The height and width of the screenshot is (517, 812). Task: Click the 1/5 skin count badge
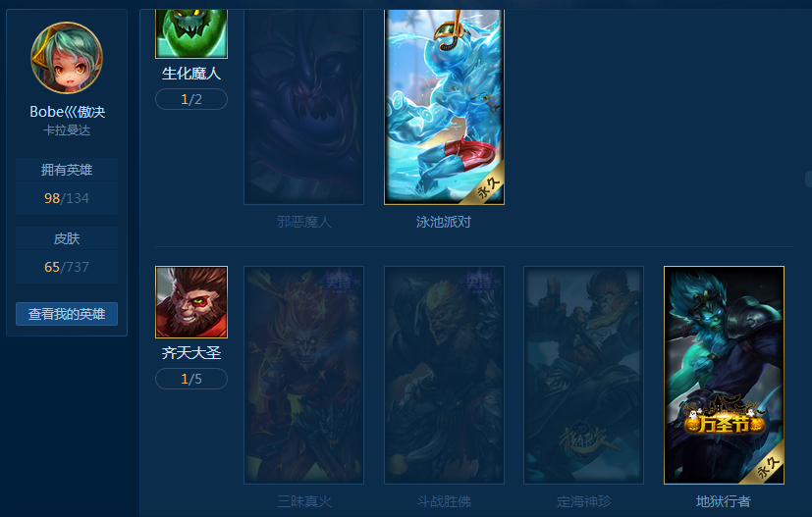tap(191, 379)
